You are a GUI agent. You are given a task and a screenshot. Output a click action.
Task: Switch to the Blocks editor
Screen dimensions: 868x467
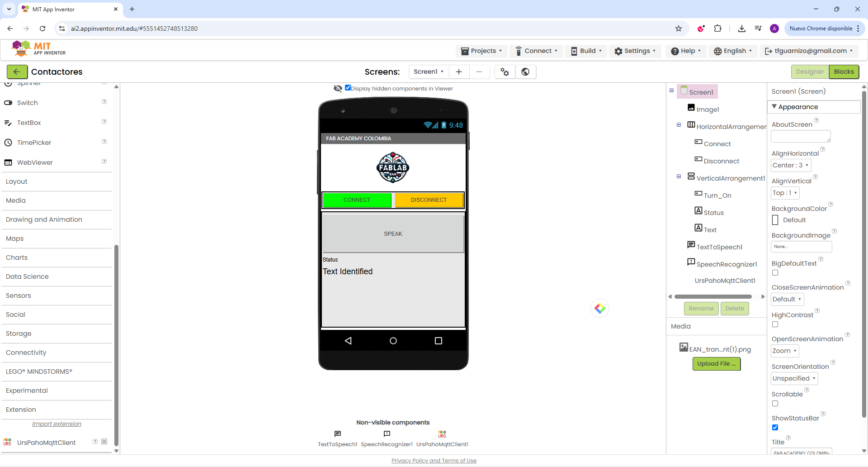coord(844,71)
